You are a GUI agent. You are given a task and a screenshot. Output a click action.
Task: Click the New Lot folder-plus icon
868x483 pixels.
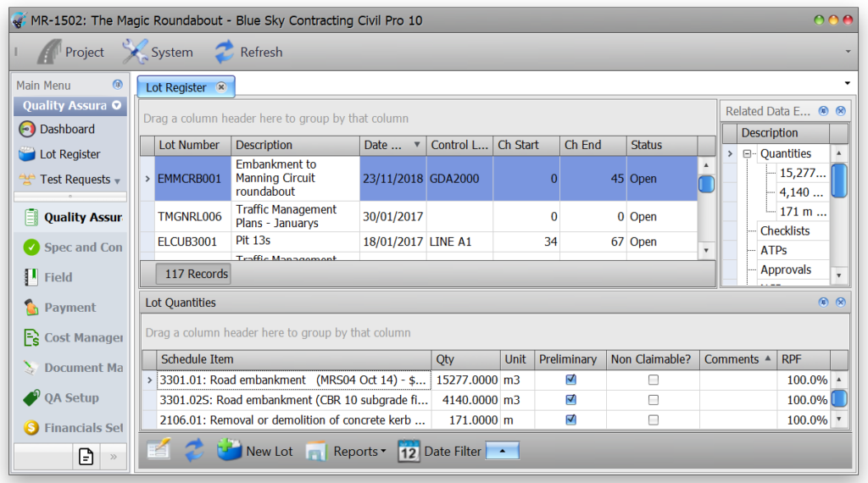coord(229,450)
